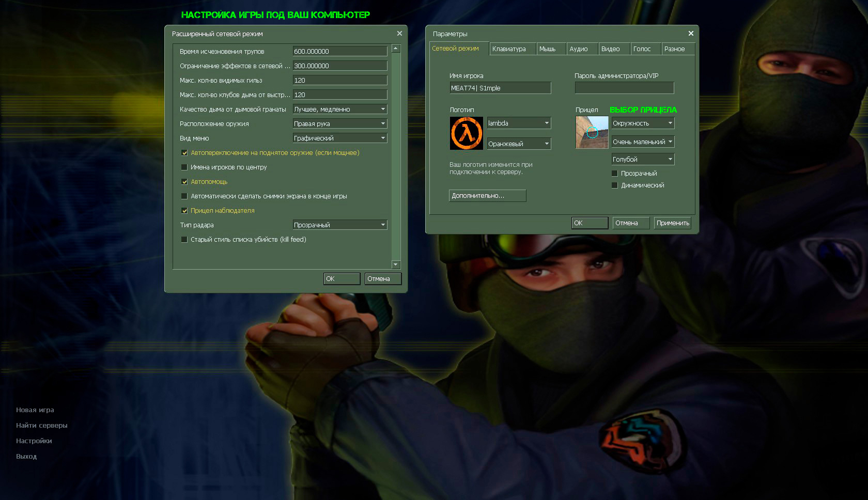Screen dimensions: 868x500
Task: Switch to the Голос tab
Action: [x=646, y=49]
